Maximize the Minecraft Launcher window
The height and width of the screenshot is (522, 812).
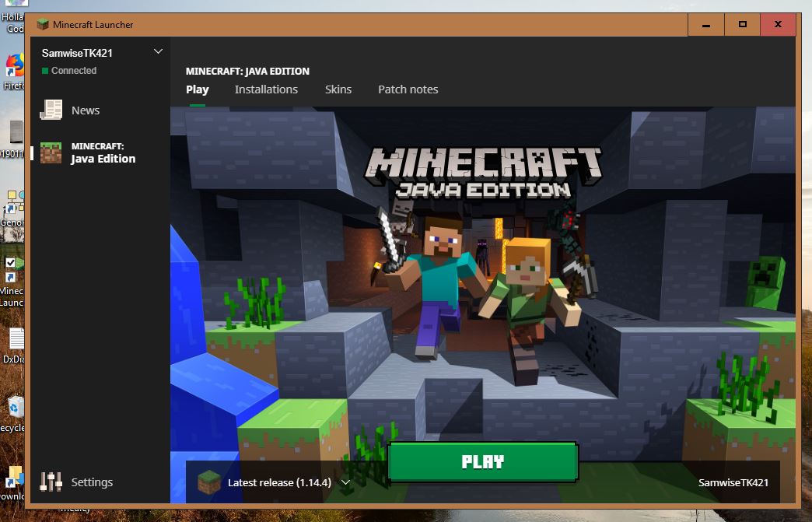(742, 24)
